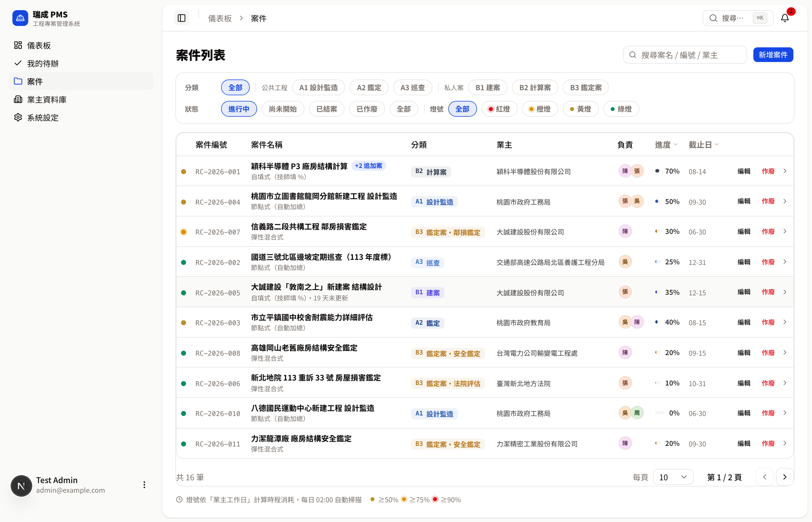The image size is (812, 522).
Task: Go to previous page arrow
Action: [765, 477]
